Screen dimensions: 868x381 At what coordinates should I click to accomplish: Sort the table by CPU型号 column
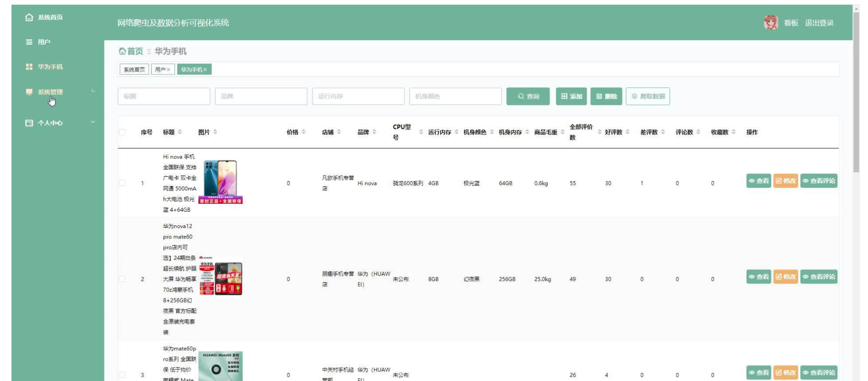click(x=421, y=132)
